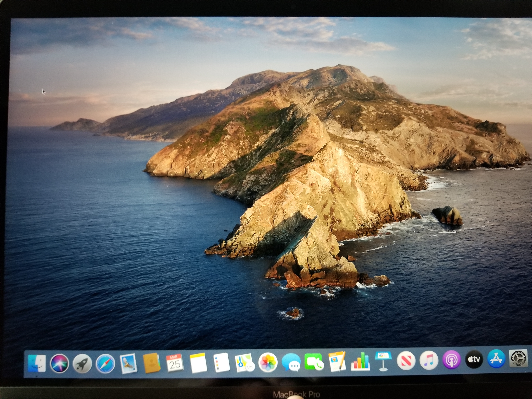Open Launchpad rocket icon
This screenshot has width=532, height=399.
82,363
